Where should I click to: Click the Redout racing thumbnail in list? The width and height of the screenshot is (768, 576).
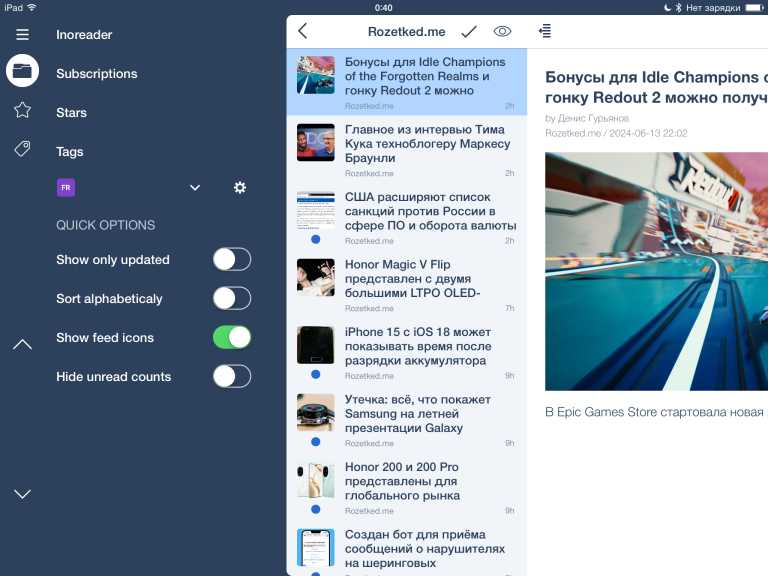[316, 75]
